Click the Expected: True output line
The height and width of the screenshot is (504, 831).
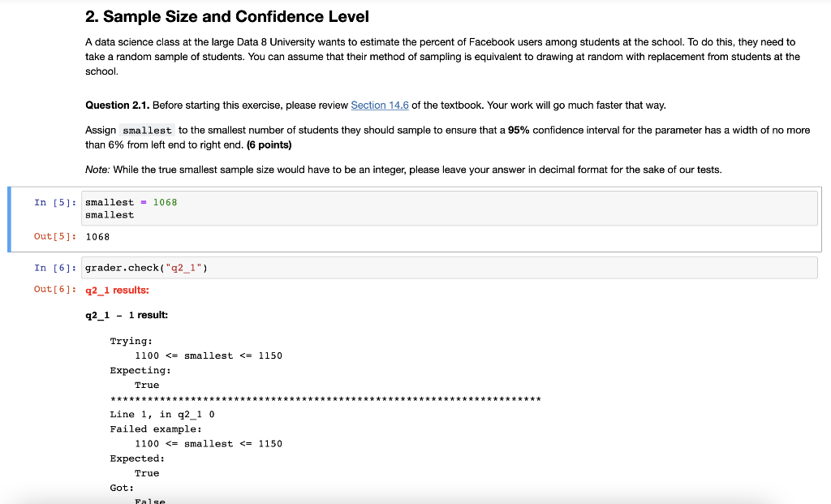(x=136, y=459)
